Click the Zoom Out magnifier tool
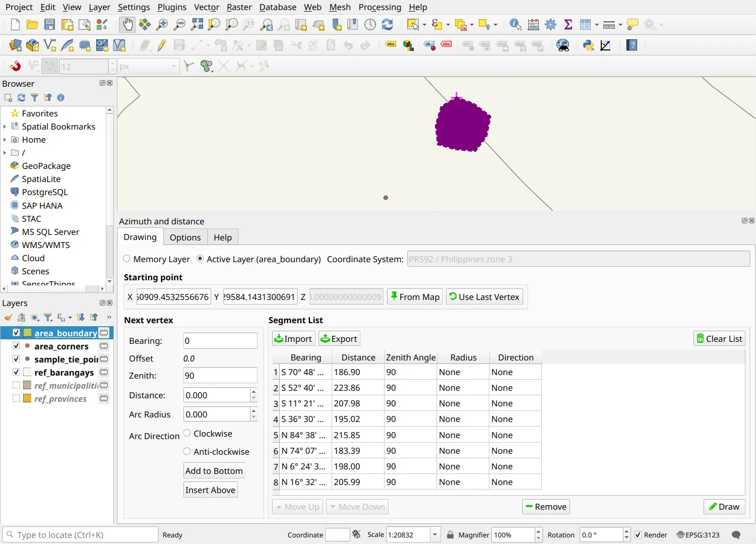Screen dimensions: 756x544 coord(179,25)
